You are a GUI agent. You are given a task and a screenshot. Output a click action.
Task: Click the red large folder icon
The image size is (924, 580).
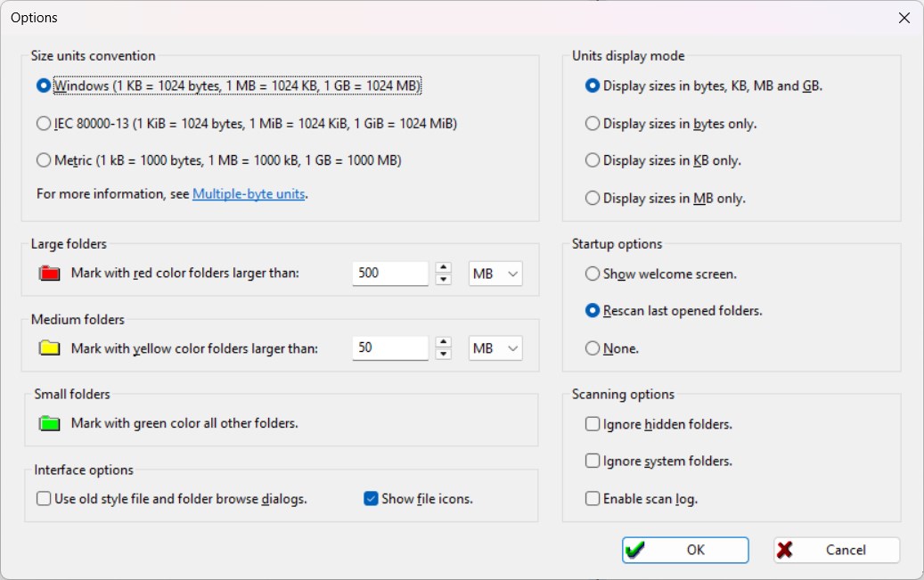[49, 274]
